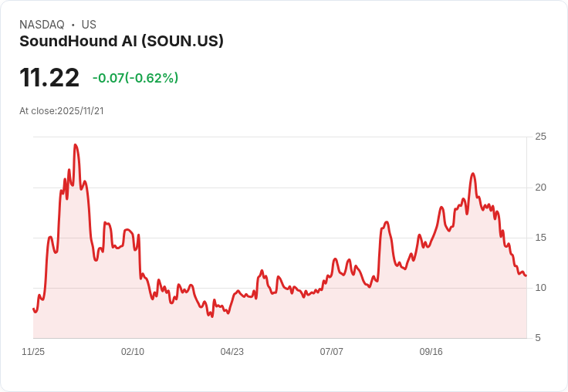Select the 07/07 date axis label

[x=331, y=351]
